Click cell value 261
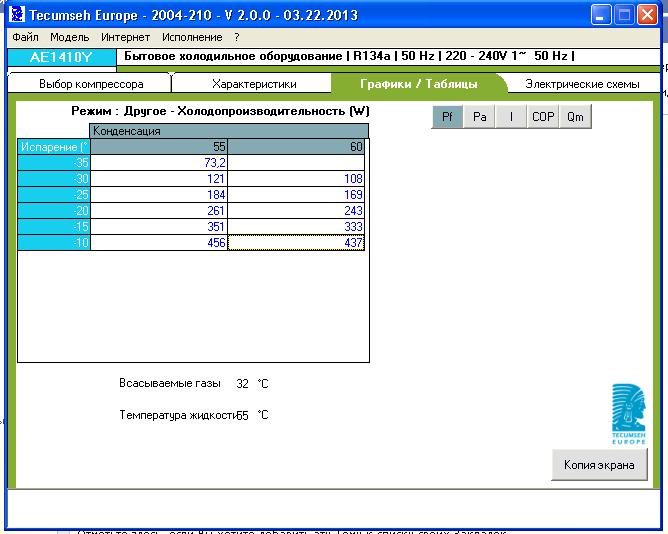Screen dimensions: 668x534 (159, 211)
